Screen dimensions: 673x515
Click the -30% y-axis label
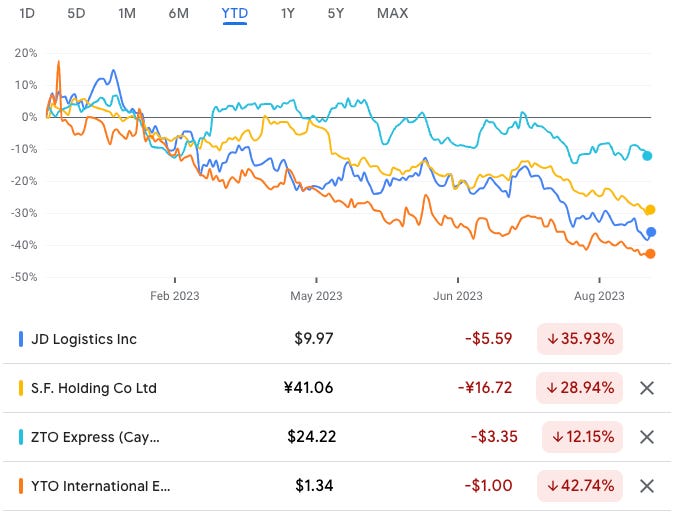pyautogui.click(x=24, y=213)
